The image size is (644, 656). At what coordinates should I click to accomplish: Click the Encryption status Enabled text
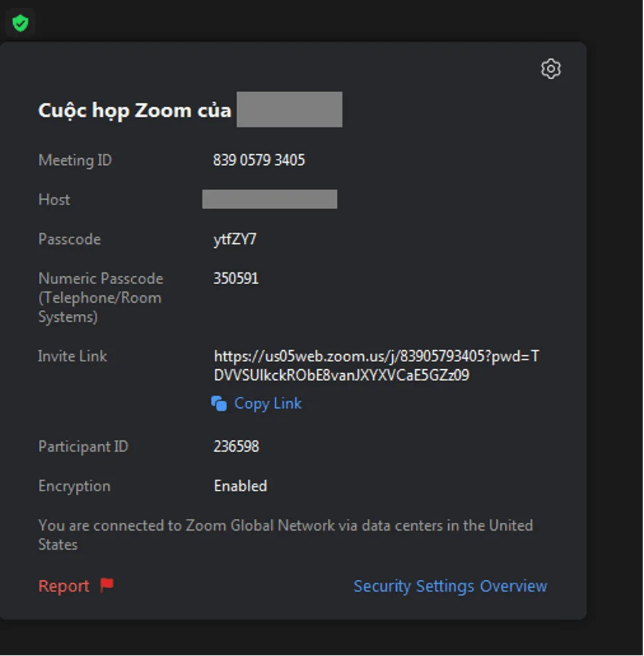[240, 486]
